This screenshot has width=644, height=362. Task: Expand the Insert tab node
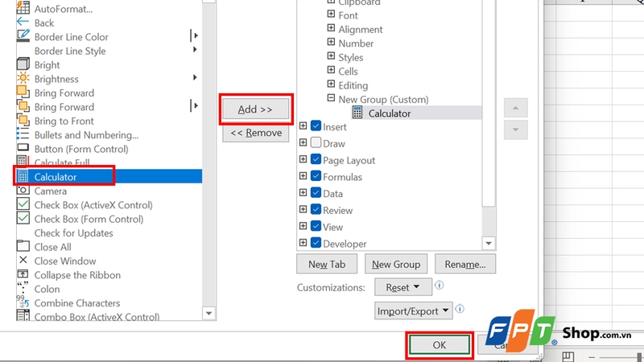tap(303, 125)
